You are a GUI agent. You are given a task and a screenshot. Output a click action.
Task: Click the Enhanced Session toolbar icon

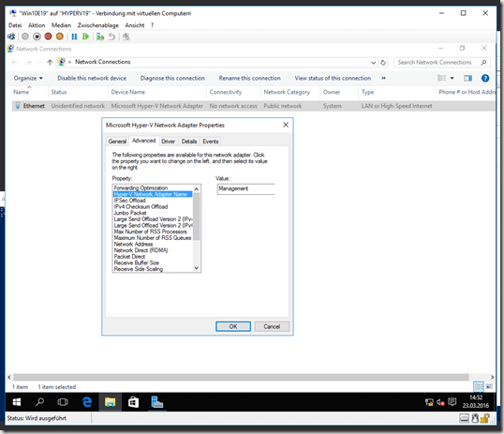pos(126,37)
